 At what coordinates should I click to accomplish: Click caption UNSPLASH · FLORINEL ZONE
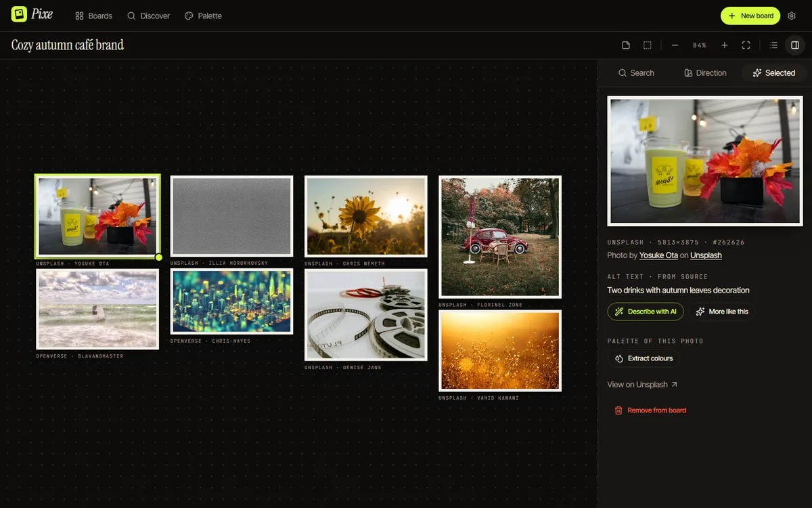(480, 305)
